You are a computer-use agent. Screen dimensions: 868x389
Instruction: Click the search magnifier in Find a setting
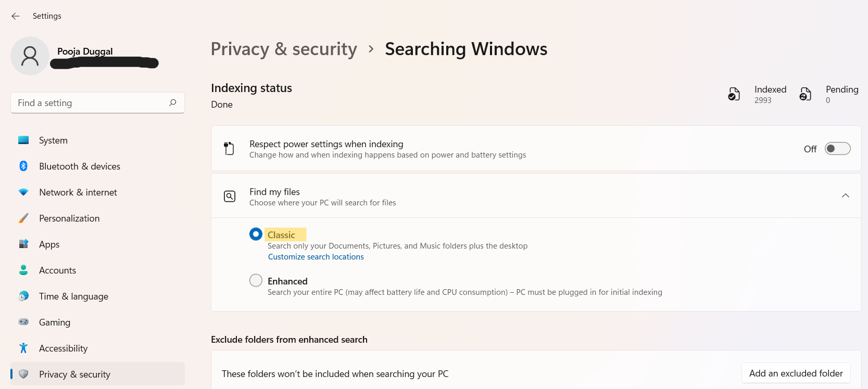[173, 102]
